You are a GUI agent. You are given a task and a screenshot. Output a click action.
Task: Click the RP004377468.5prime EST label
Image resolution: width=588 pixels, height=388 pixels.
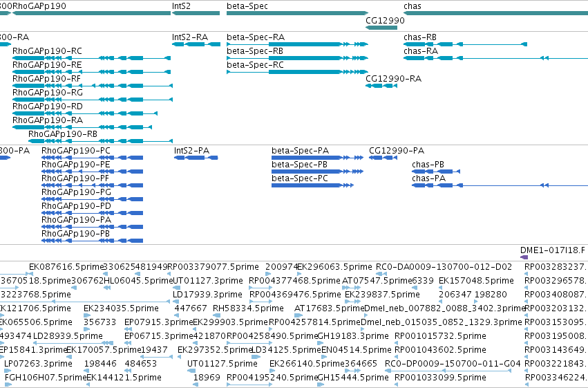pyautogui.click(x=294, y=281)
